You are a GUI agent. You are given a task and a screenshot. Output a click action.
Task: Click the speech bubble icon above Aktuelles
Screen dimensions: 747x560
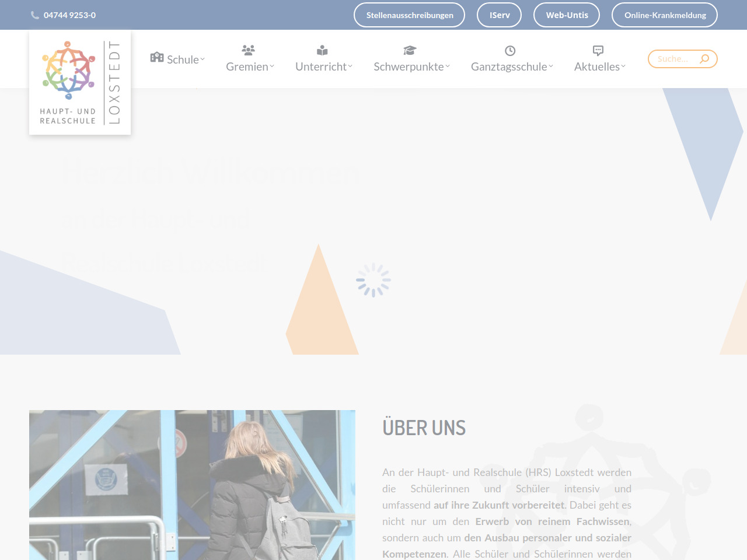point(598,50)
